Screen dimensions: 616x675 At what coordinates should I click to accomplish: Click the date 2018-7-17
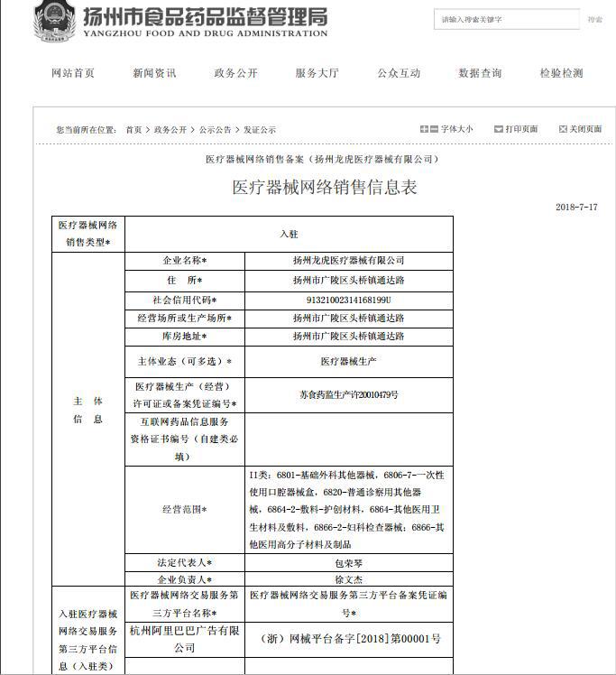(x=576, y=207)
